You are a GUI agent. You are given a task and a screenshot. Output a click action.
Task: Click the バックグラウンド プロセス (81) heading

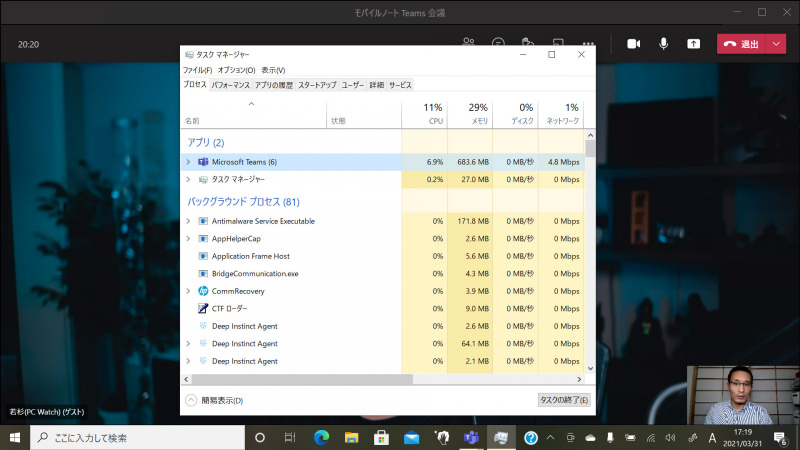pos(243,202)
